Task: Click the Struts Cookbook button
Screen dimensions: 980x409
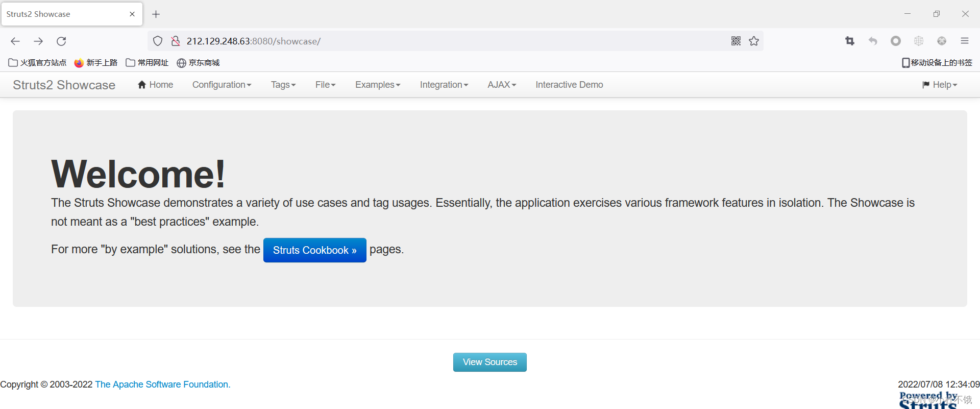Action: point(315,250)
